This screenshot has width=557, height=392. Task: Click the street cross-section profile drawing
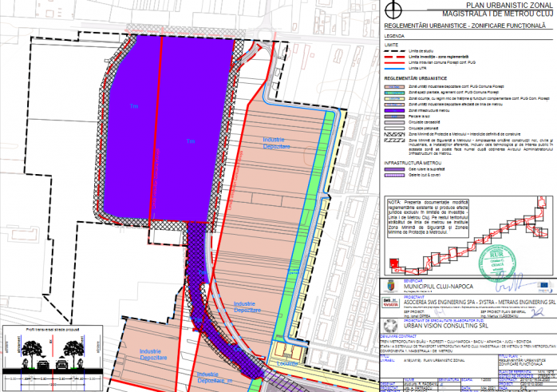(53, 358)
